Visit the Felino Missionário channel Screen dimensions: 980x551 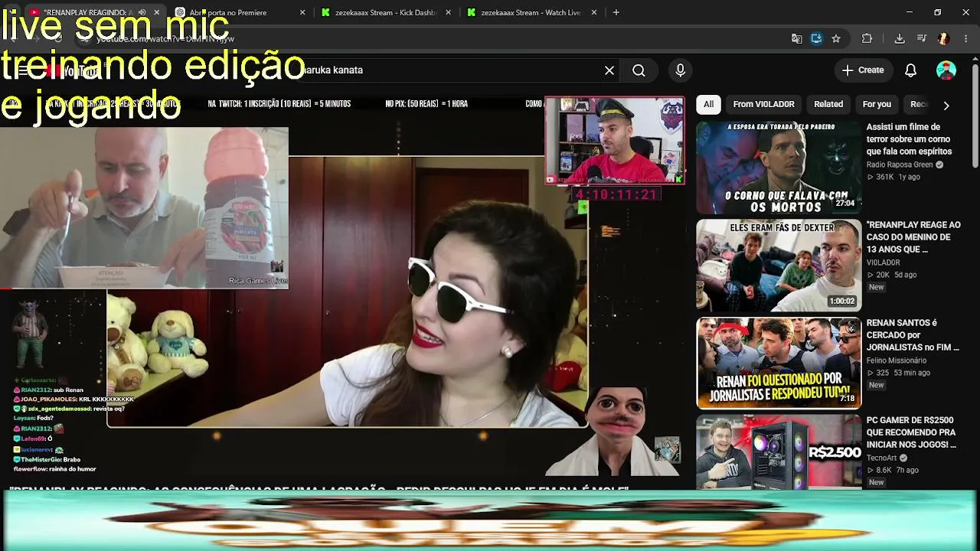coord(897,360)
